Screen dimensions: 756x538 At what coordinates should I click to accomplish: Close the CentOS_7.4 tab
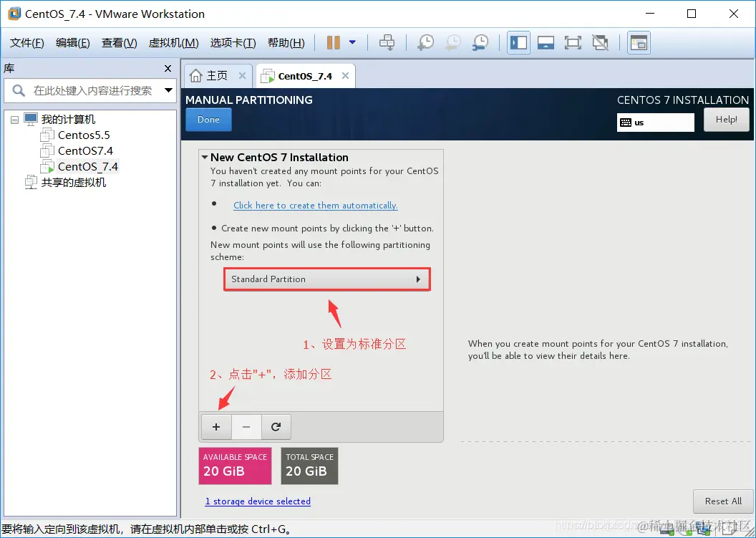coord(345,76)
